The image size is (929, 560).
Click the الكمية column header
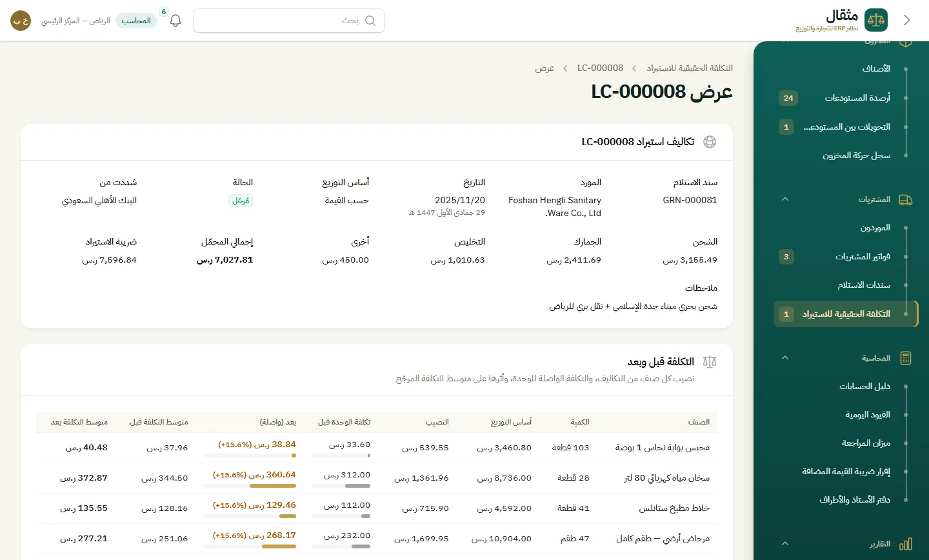pos(580,422)
